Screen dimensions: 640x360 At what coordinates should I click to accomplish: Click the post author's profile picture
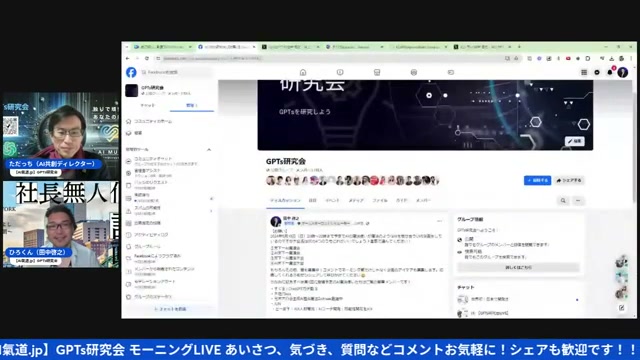[276, 221]
